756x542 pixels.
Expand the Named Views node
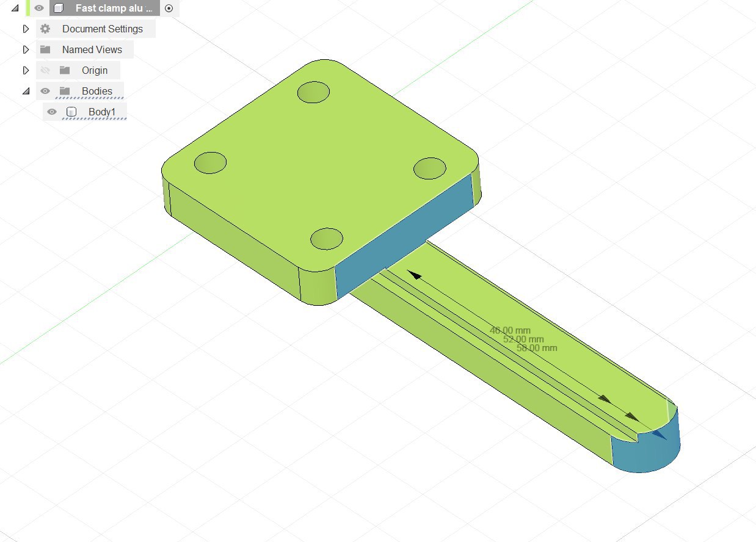(26, 49)
